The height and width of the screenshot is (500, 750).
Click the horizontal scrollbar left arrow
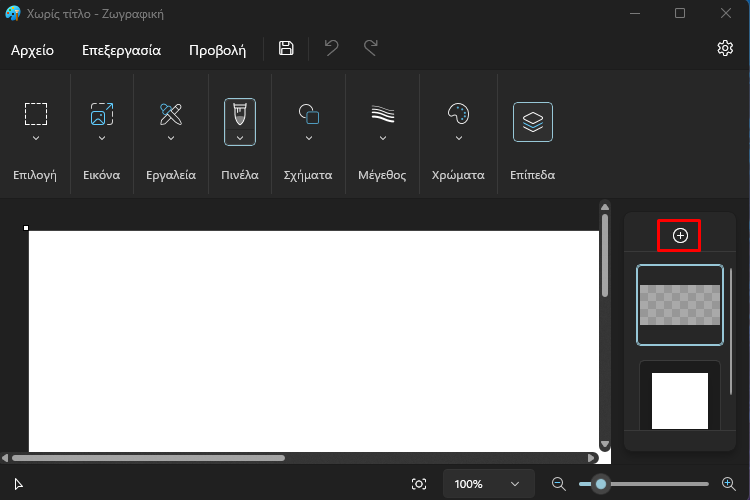[5, 458]
